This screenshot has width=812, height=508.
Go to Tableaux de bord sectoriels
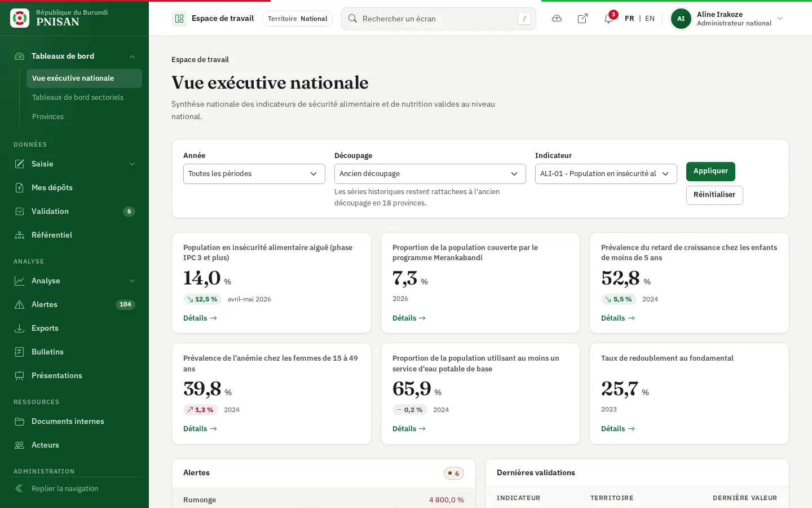click(x=84, y=98)
